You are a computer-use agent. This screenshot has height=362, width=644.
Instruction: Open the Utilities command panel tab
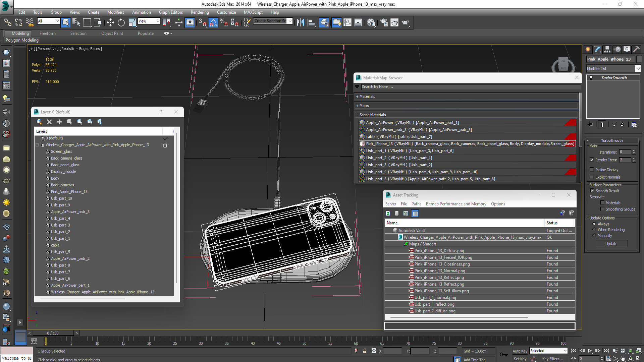[636, 49]
